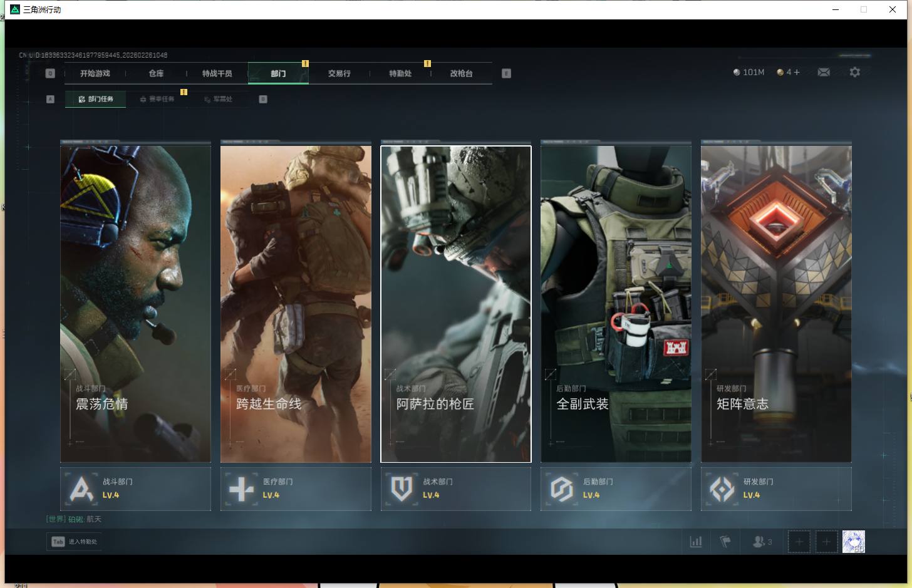Click the second empty teammate plus slot
The height and width of the screenshot is (588, 912).
point(826,542)
